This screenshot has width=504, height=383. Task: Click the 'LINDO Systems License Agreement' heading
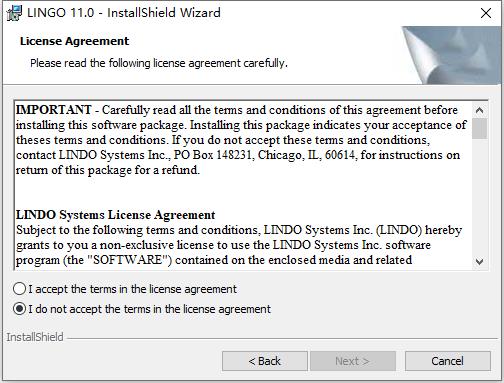tap(116, 215)
